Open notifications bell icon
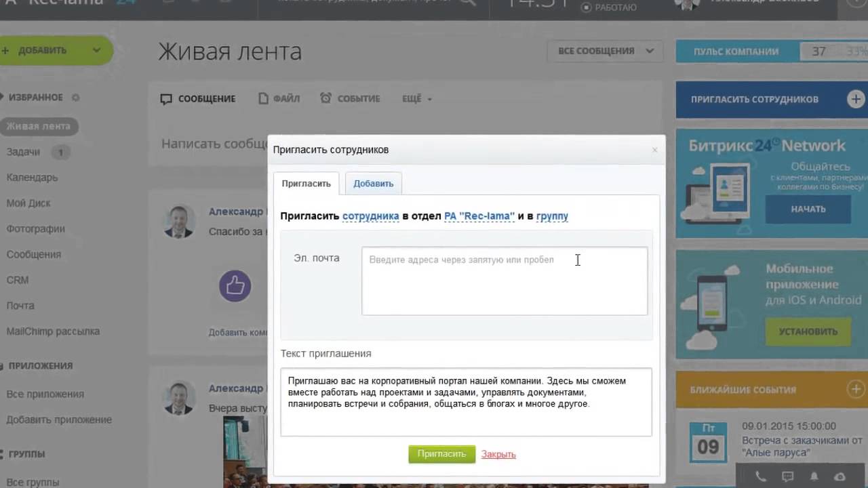Image resolution: width=868 pixels, height=488 pixels. [x=814, y=476]
